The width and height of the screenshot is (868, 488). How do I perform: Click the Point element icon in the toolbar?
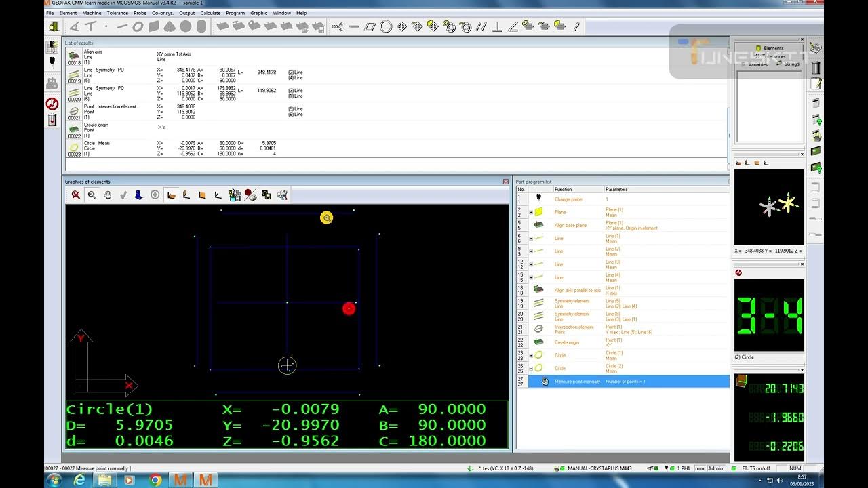coord(106,26)
